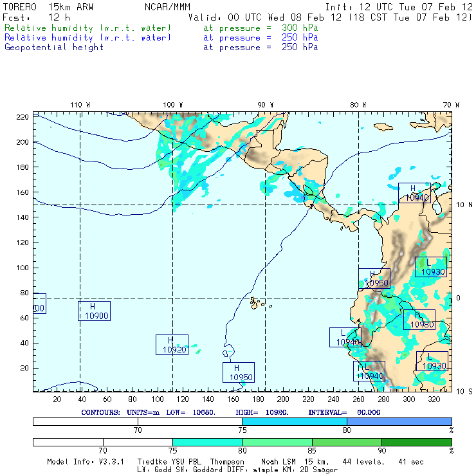The image size is (476, 476).
Task: Click the 'H 10950' marker below the Galapagos
Action: (239, 372)
